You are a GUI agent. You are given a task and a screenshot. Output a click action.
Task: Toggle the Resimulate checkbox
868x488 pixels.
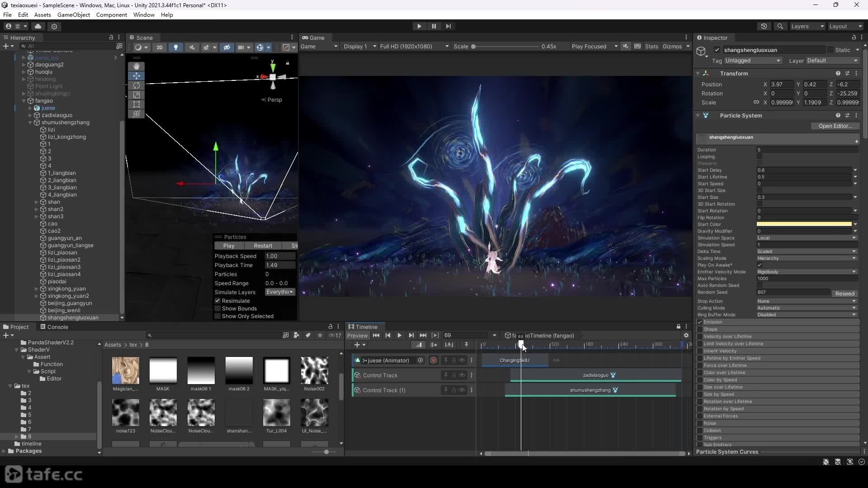click(217, 301)
